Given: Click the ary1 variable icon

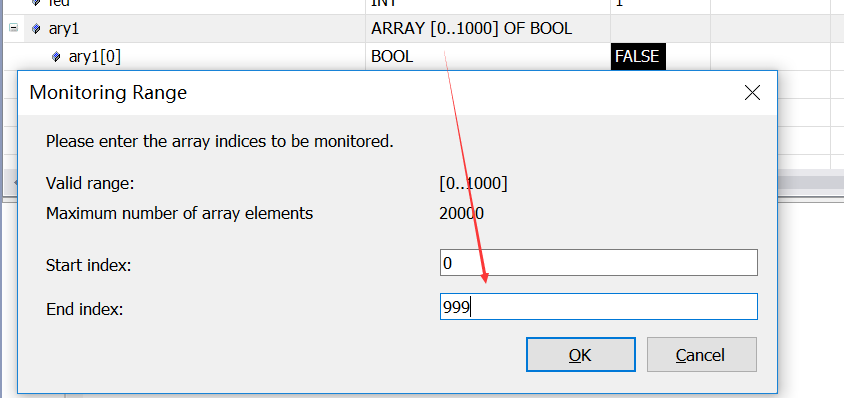Looking at the screenshot, I should coord(37,29).
